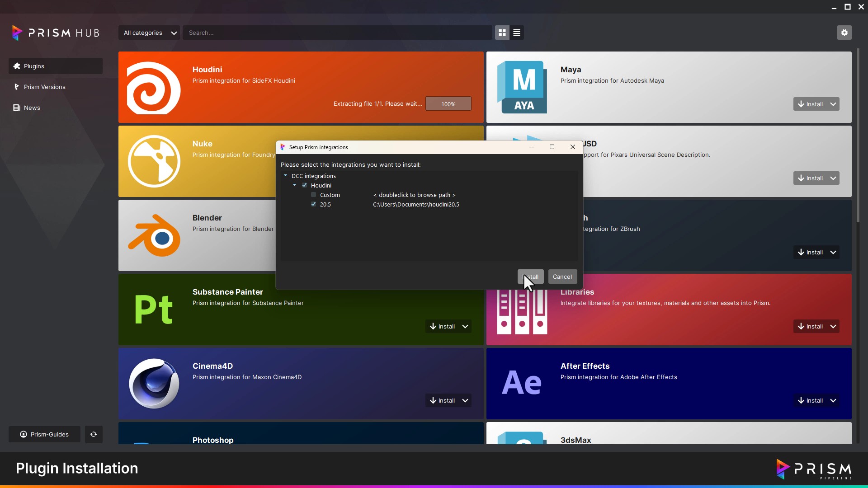
Task: Open Cinema4D install options dropdown arrow
Action: pyautogui.click(x=465, y=400)
